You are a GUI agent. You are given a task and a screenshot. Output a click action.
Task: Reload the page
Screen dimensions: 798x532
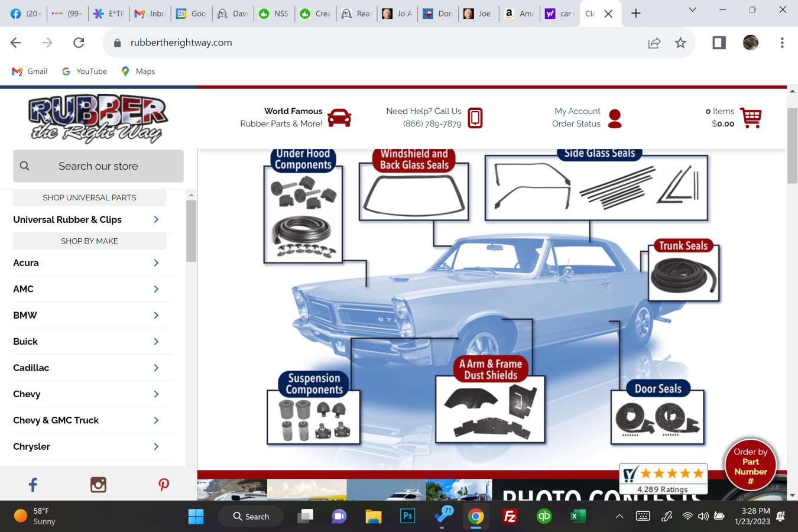pyautogui.click(x=79, y=43)
